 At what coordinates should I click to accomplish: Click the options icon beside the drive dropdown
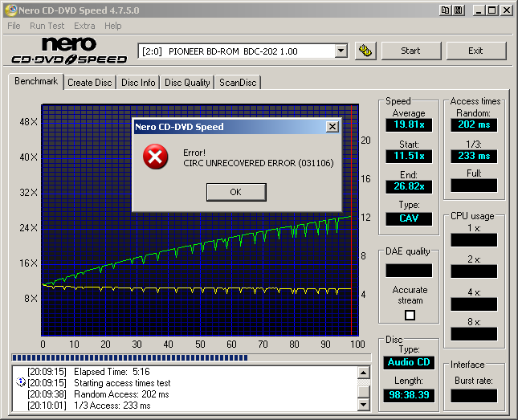365,51
